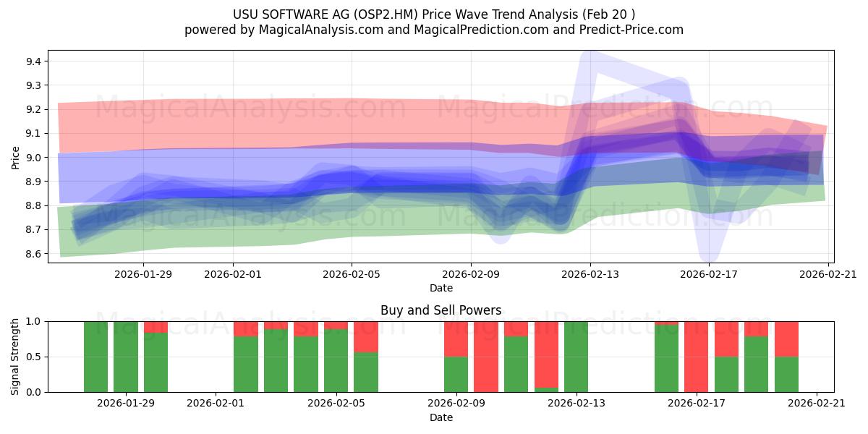Click the 2026-02-17 date tick in price chart
The image size is (868, 434).
(x=709, y=274)
